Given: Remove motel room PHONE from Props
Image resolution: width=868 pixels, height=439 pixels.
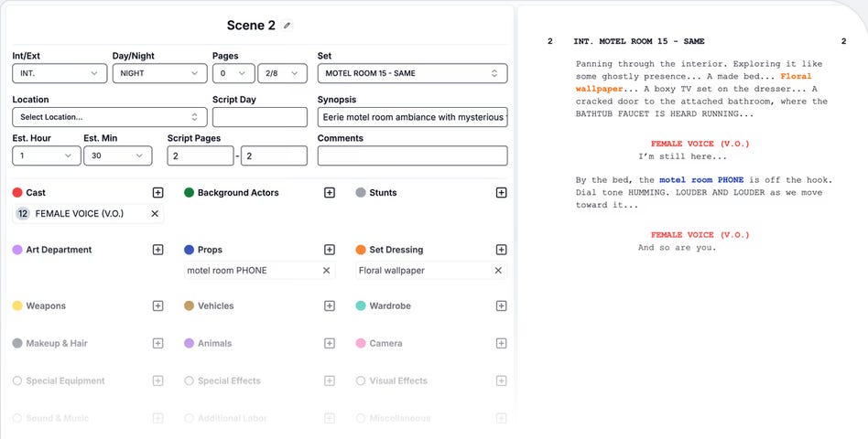Looking at the screenshot, I should (327, 271).
